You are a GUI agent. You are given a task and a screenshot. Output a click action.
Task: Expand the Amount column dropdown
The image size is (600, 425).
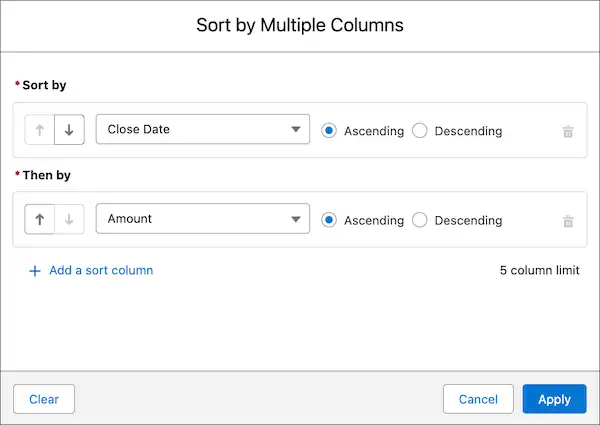click(202, 220)
